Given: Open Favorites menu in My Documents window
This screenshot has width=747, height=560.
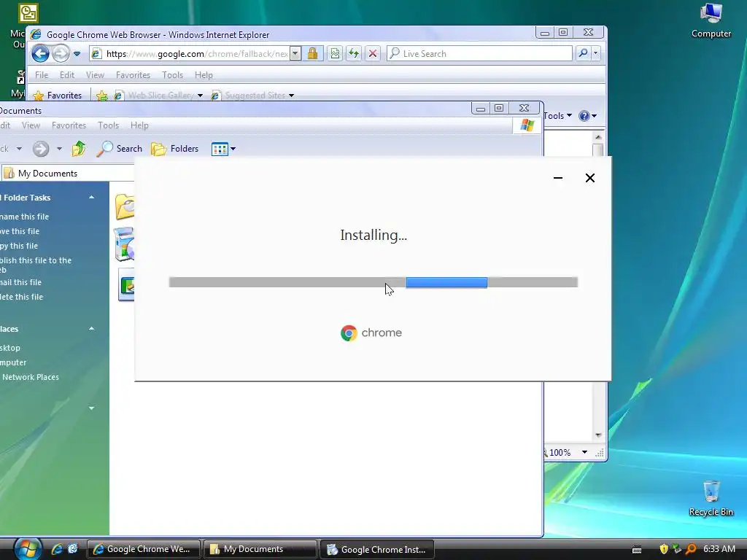Looking at the screenshot, I should (69, 125).
